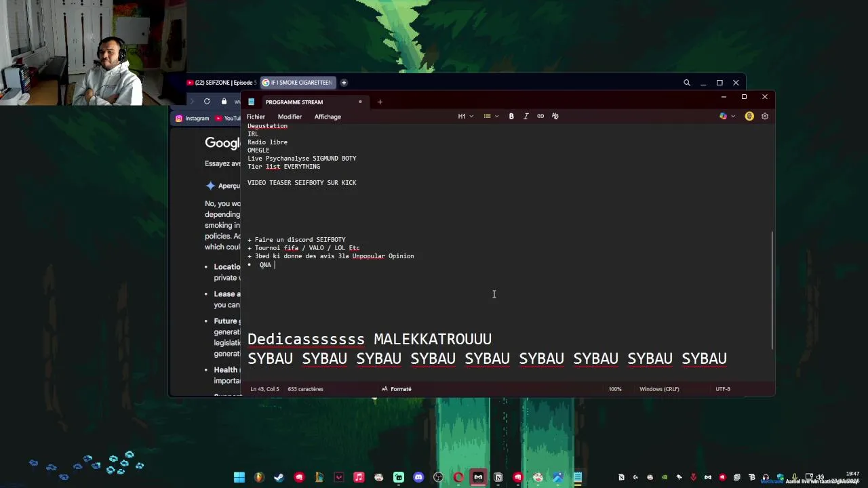Viewport: 868px width, 488px height.
Task: Open League of Legends from the taskbar
Action: coord(319,477)
